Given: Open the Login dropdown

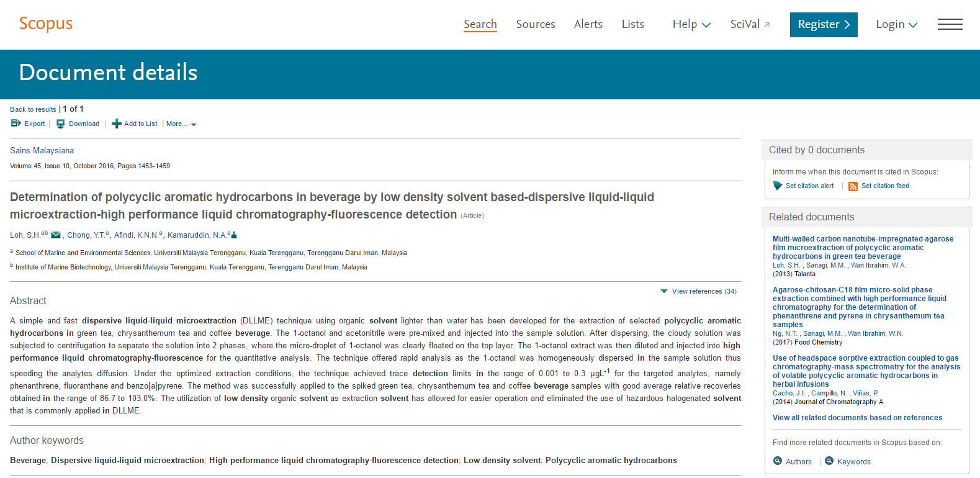Looking at the screenshot, I should (x=896, y=24).
